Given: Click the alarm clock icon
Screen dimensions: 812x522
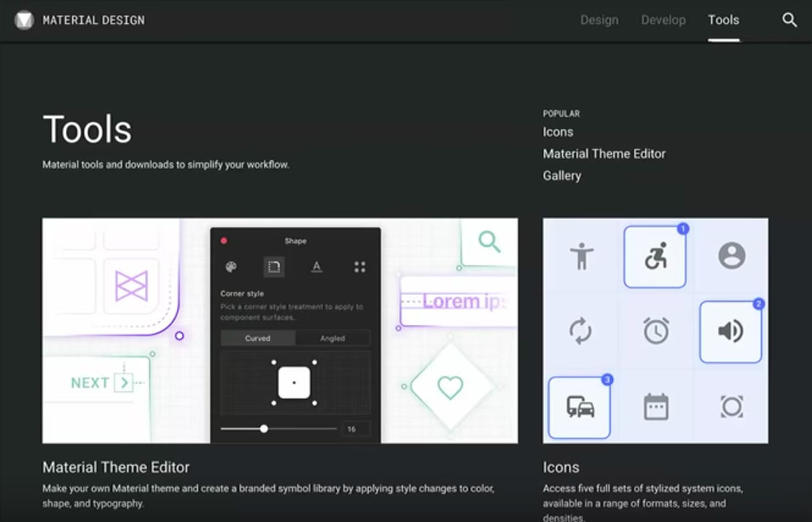Looking at the screenshot, I should (656, 331).
